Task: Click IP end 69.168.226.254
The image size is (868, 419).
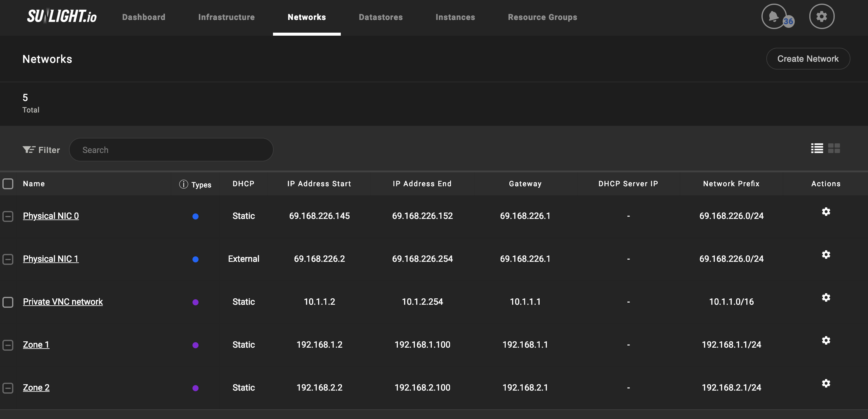Action: pyautogui.click(x=422, y=259)
